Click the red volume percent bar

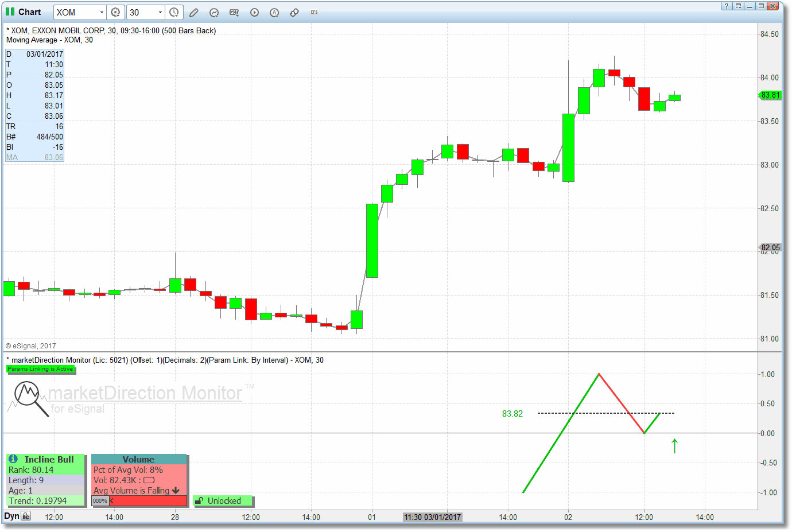(x=148, y=501)
